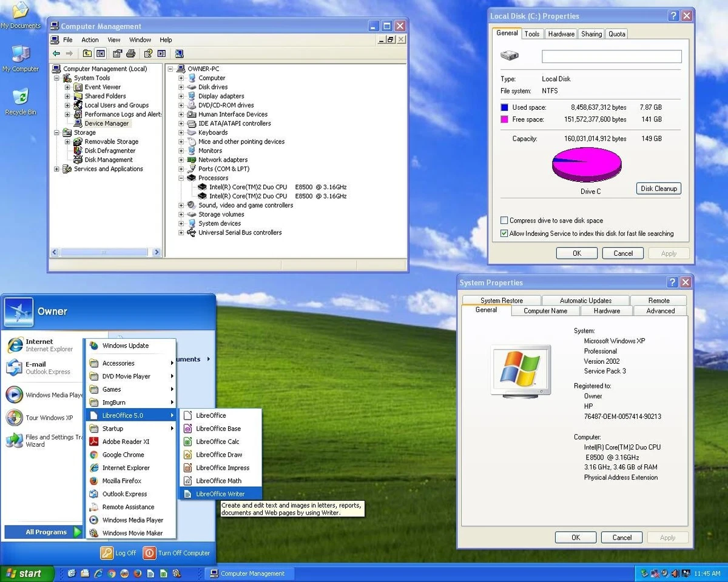Click the Print toolbar icon in Computer Management
Viewport: 728px width, 582px height.
130,53
